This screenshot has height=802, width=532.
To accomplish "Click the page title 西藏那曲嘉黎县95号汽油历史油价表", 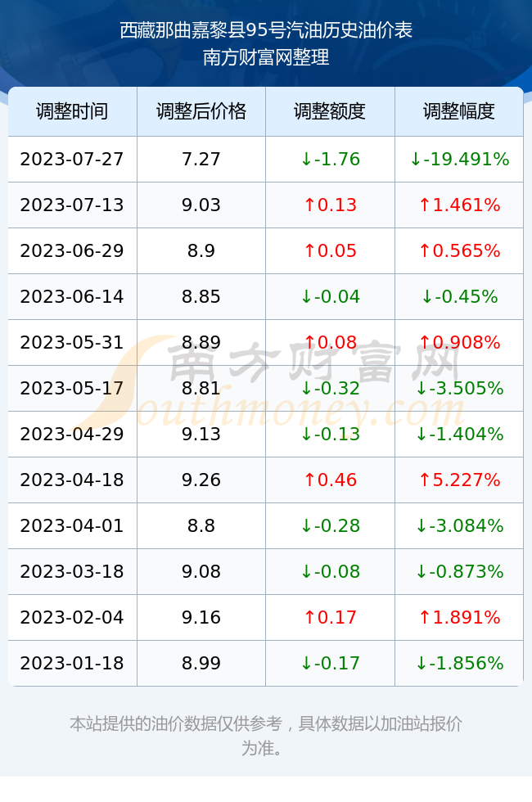I will tap(266, 30).
